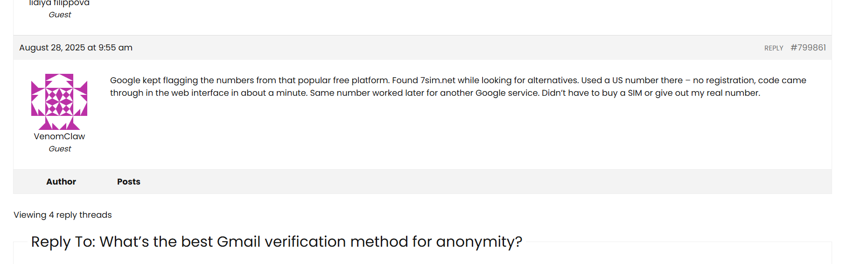Click the 'Reply To' form heading

276,242
